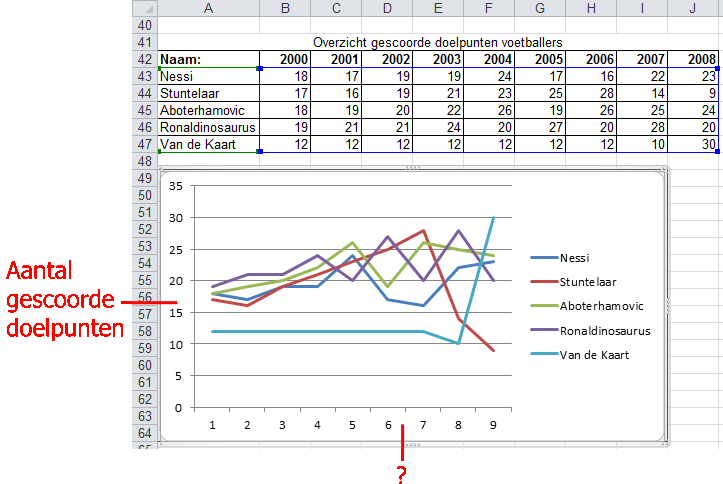
Task: Click the Nessi legend entry in chart
Action: click(574, 256)
